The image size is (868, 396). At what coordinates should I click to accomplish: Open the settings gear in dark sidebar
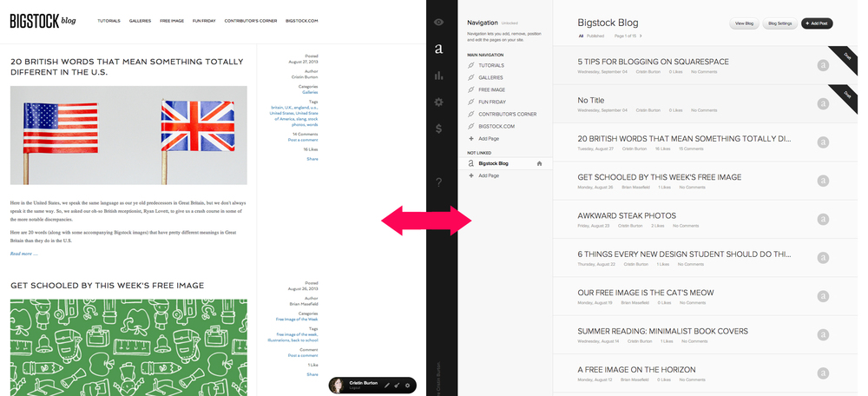pyautogui.click(x=439, y=102)
